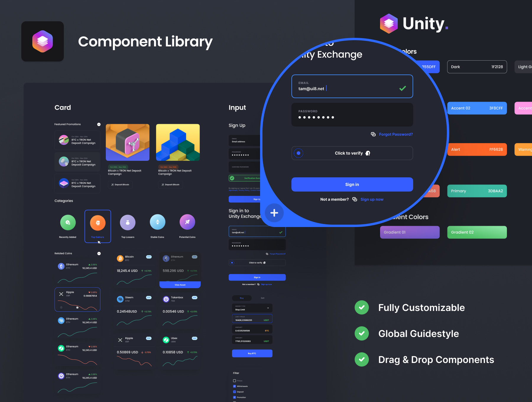532x402 pixels.
Task: Open Featured Promotions more options menu
Action: coord(99,124)
